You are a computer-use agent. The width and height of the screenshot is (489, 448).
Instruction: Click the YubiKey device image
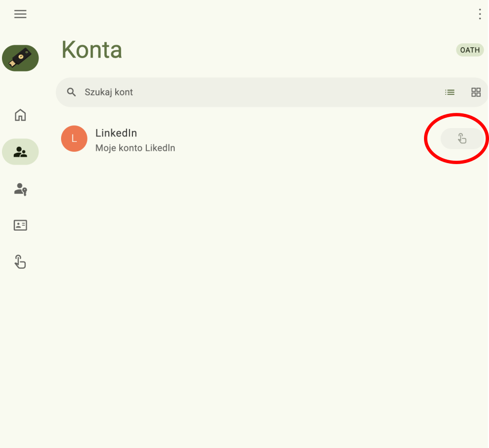tap(20, 58)
